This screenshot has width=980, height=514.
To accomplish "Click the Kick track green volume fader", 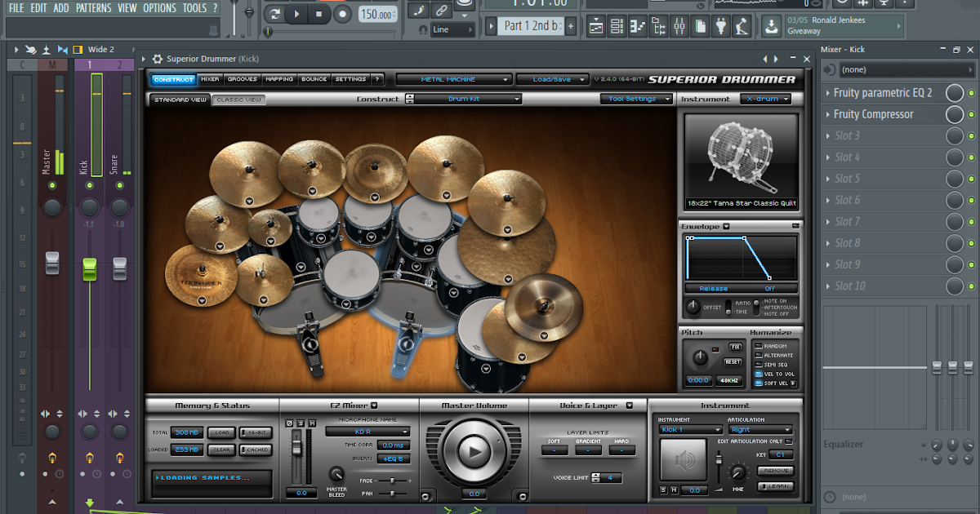I will tap(89, 268).
